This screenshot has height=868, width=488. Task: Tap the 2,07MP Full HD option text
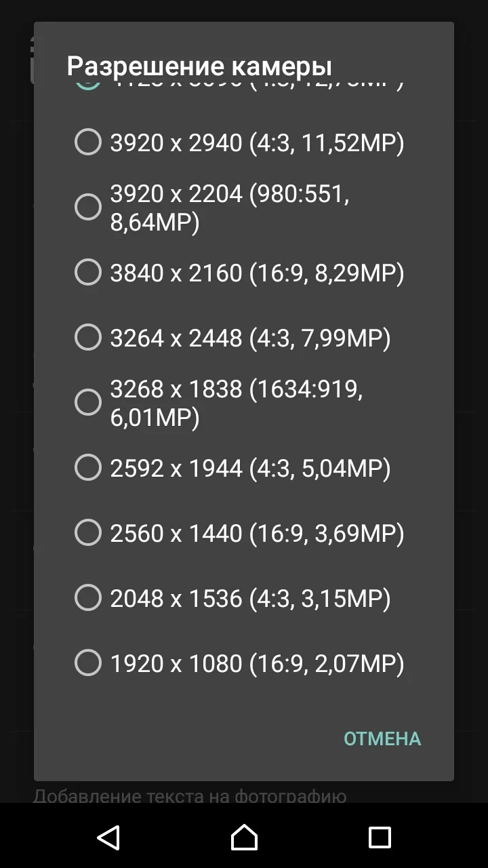[258, 663]
